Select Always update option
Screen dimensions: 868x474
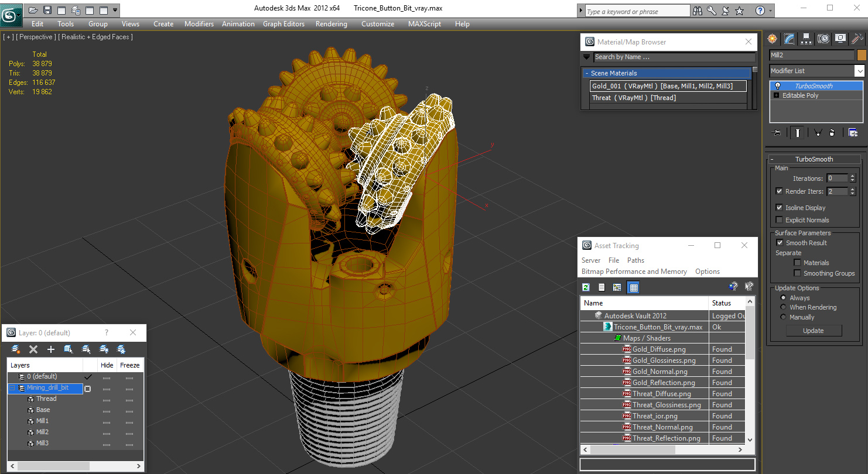784,298
